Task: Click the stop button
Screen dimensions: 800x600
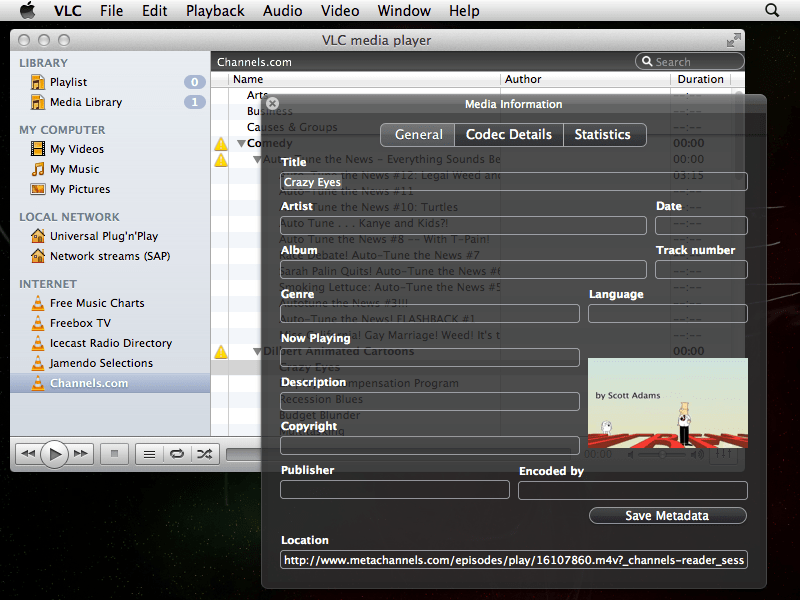Action: coord(114,454)
